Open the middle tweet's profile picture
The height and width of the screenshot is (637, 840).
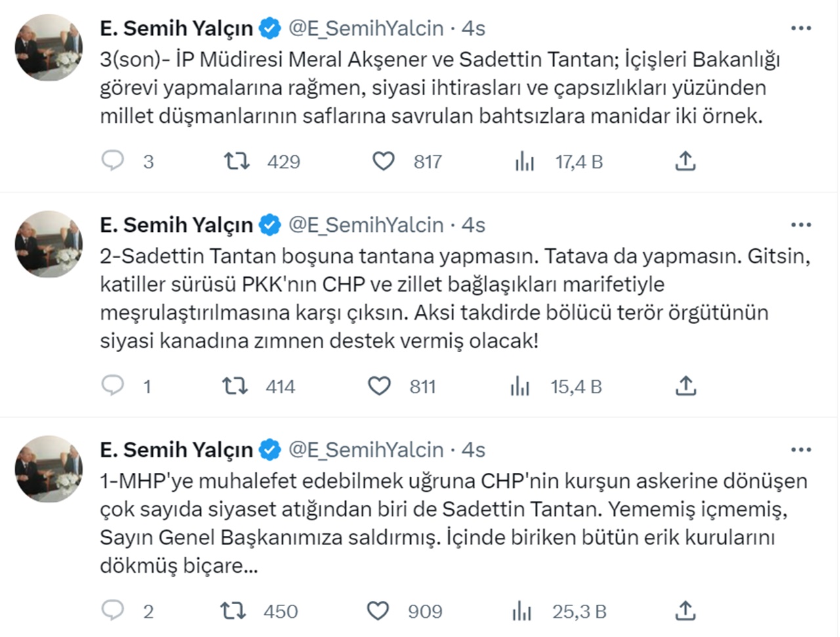[49, 244]
